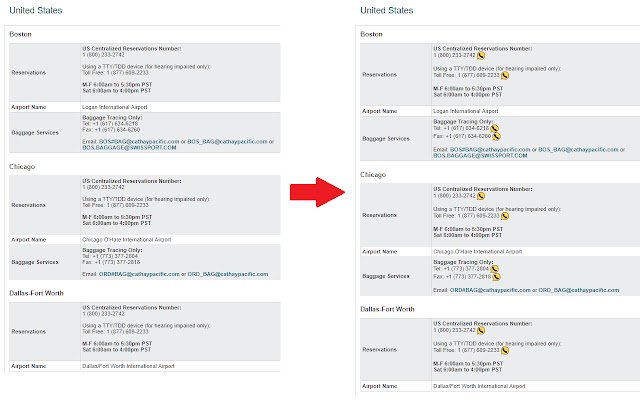Click call icon beside Dallas-Fort Worth 1 (800) 233-2742

[x=481, y=331]
